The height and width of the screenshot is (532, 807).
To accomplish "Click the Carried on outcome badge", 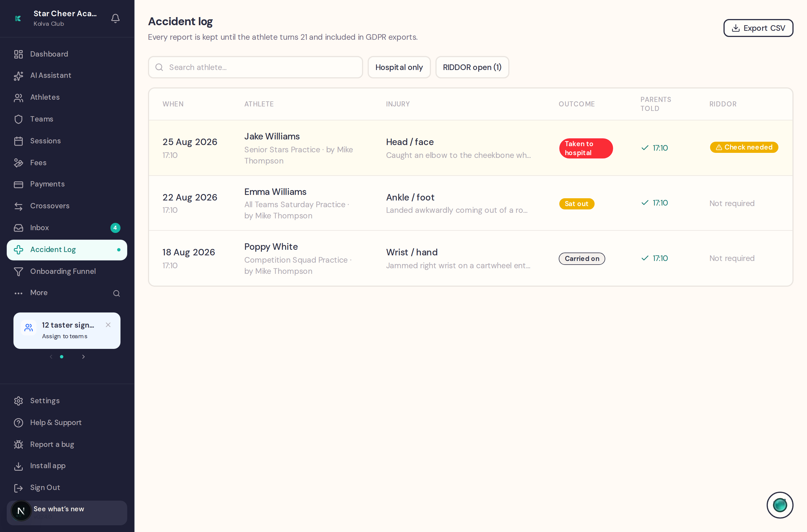I will 582,258.
